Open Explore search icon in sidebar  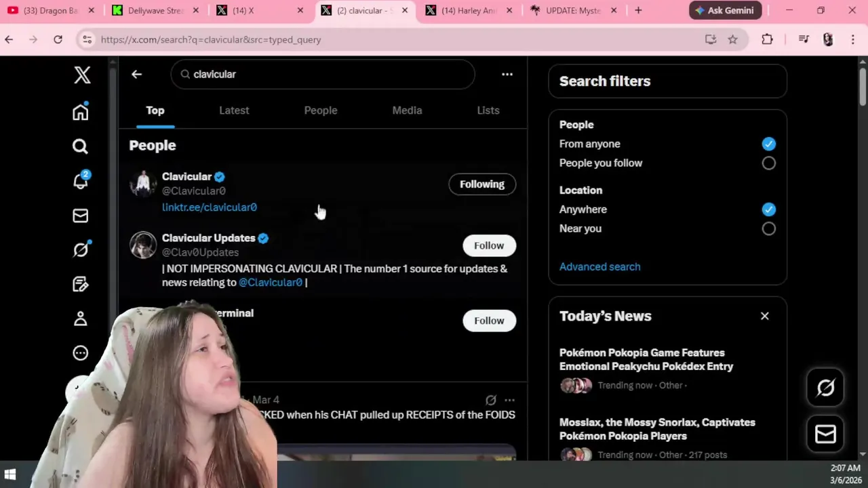pos(80,146)
